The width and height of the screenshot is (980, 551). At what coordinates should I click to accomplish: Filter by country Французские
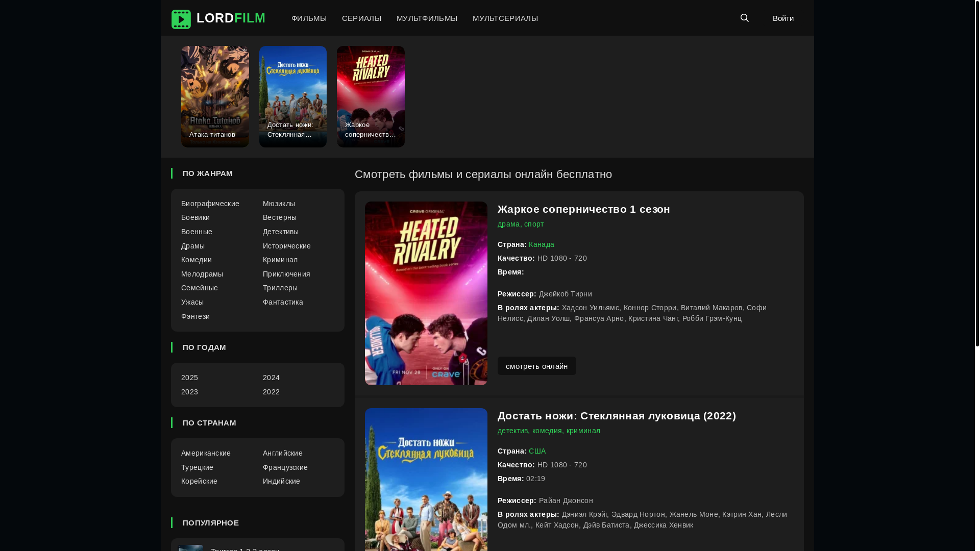pyautogui.click(x=285, y=467)
